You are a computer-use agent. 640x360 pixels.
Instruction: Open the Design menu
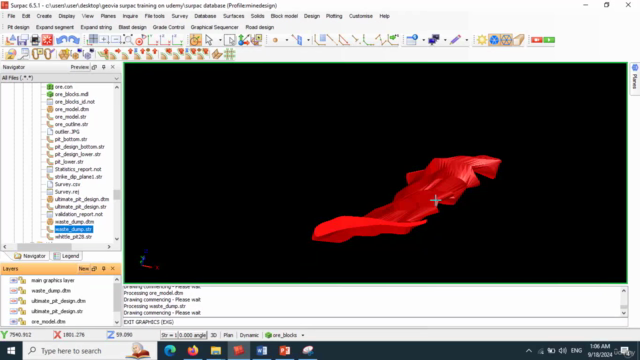(311, 16)
